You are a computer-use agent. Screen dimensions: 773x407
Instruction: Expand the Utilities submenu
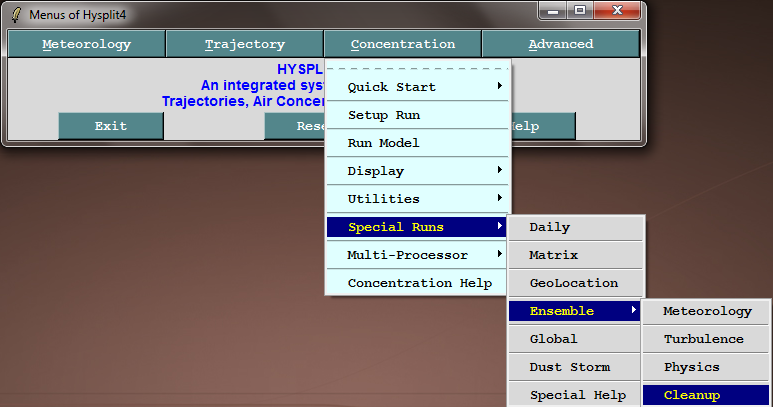click(417, 199)
